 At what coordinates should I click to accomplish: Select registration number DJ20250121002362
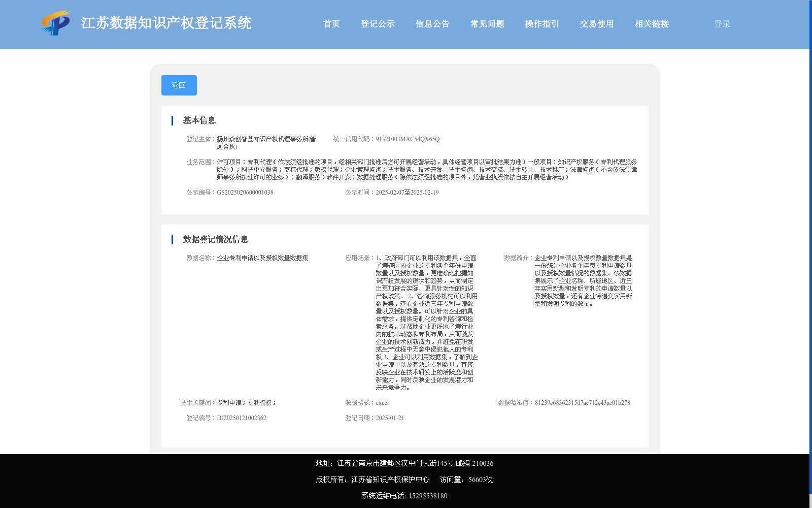242,418
